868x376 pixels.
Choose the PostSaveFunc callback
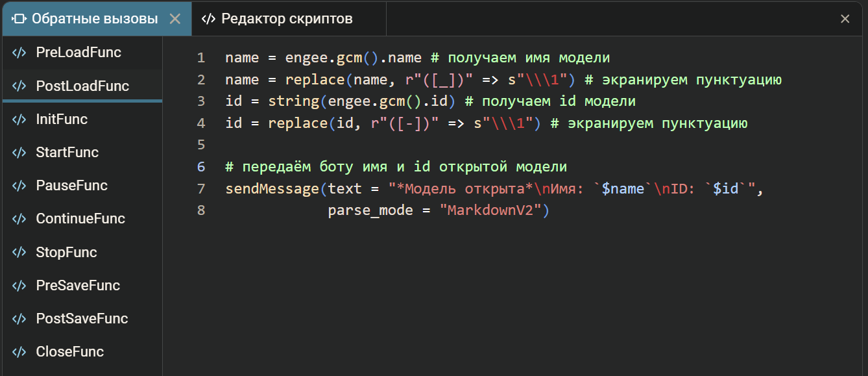[x=82, y=319]
